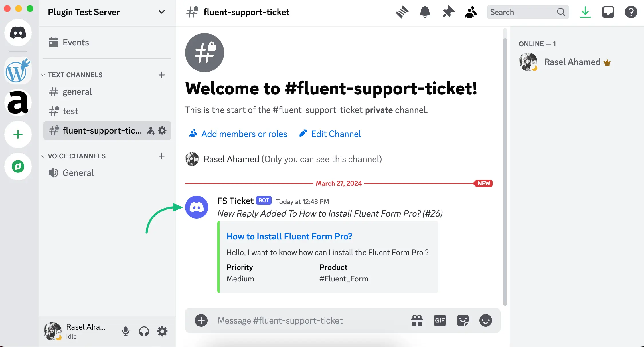644x347 pixels.
Task: Open Discord Home via Discord logo
Action: point(18,32)
